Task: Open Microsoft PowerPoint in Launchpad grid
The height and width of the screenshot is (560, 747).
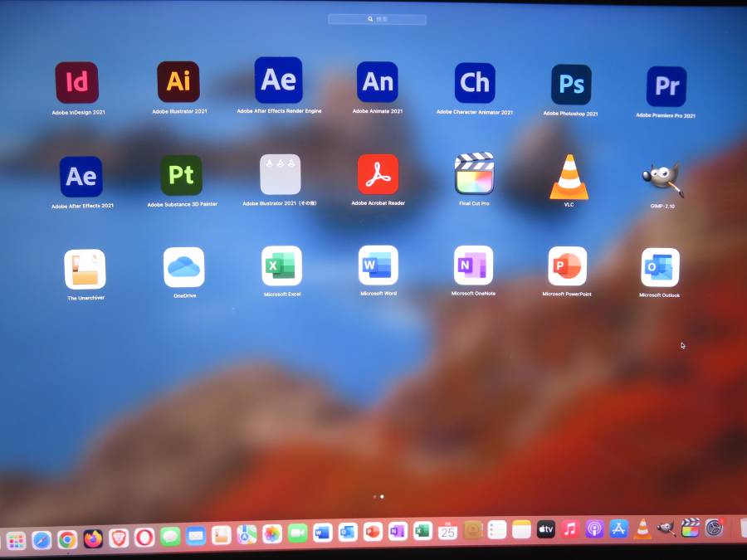Action: pyautogui.click(x=567, y=265)
